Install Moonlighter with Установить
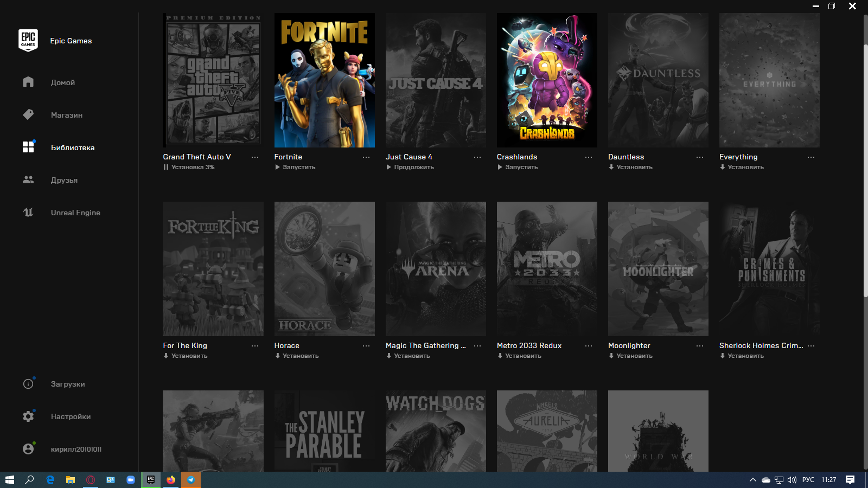The width and height of the screenshot is (868, 488). 630,356
